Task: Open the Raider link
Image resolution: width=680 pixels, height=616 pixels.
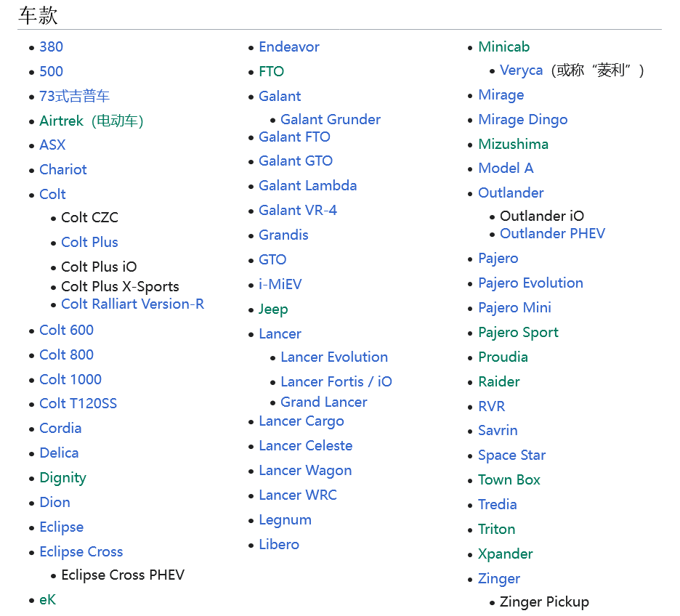Action: tap(499, 382)
